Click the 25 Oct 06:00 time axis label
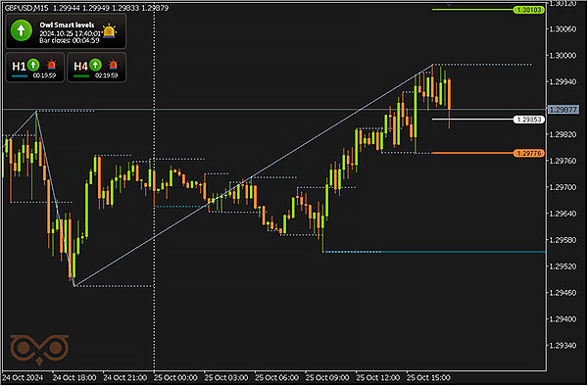Screen dimensions: 588x386 pos(276,377)
